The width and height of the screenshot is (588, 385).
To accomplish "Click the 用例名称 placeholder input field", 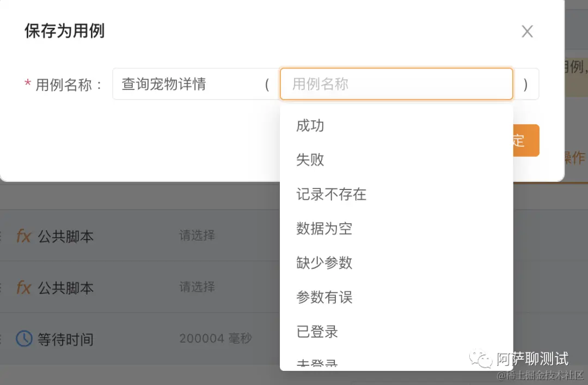I will pos(396,84).
